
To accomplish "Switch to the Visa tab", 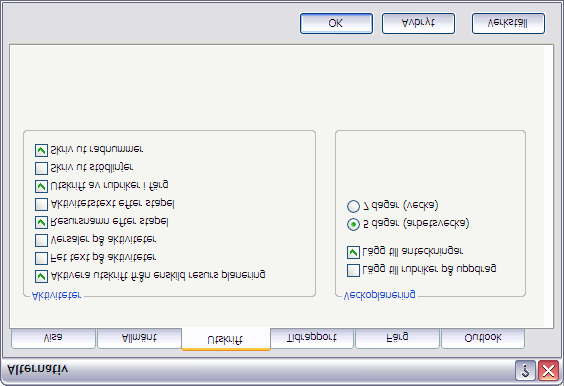I will point(53,339).
